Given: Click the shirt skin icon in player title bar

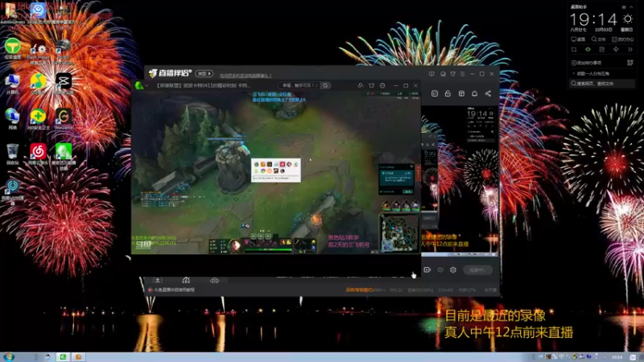Looking at the screenshot, I should (371, 85).
